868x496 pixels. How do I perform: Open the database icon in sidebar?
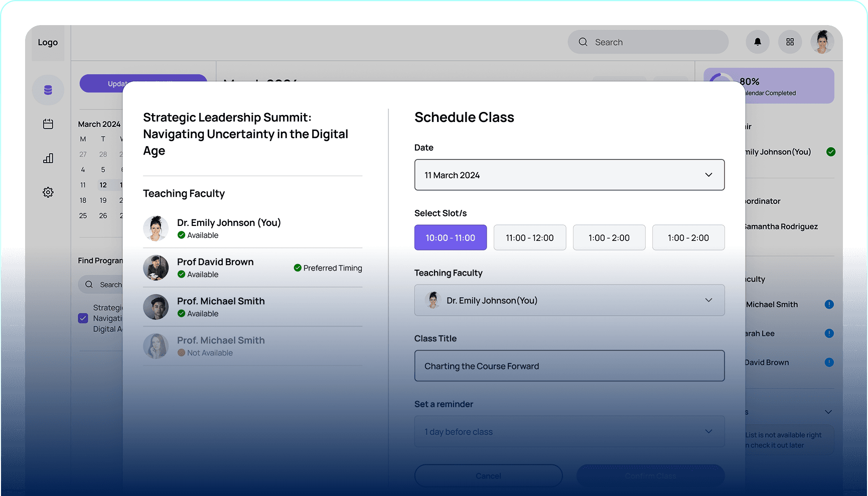48,90
